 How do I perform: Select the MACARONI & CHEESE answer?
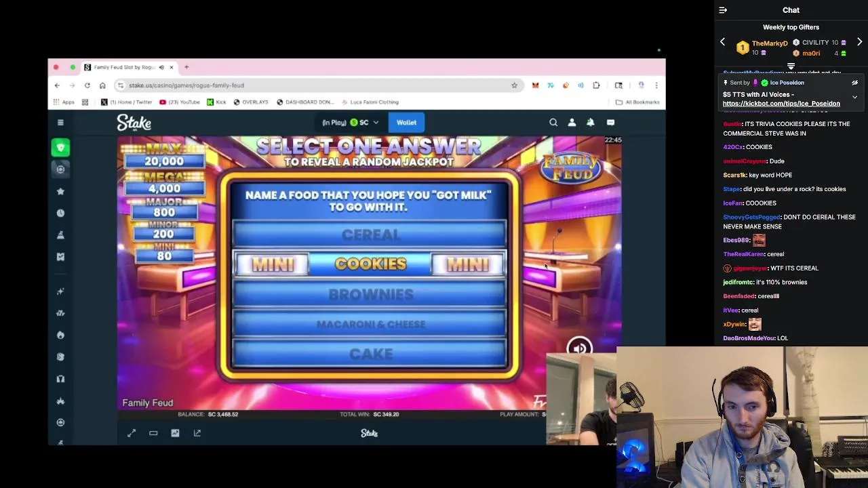370,324
